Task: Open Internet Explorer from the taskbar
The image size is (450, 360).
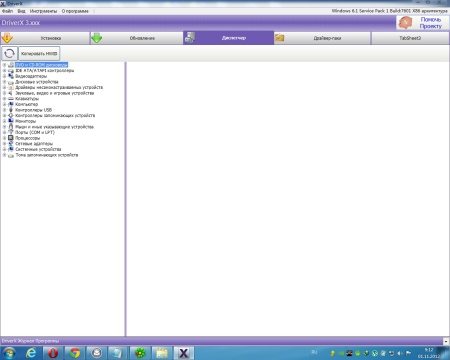Action: point(31,353)
